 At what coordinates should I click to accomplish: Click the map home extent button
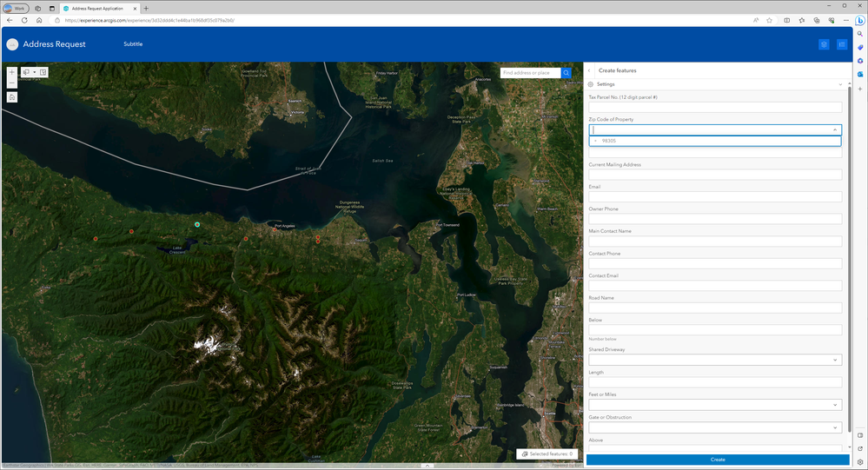coord(11,97)
